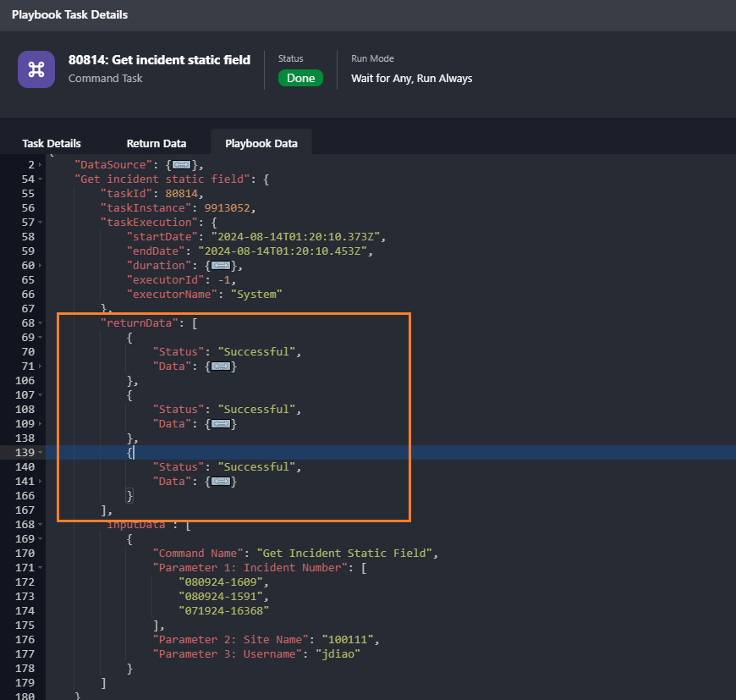Expand duration using line 60 fold arrow
This screenshot has height=700, width=736.
pyautogui.click(x=40, y=265)
